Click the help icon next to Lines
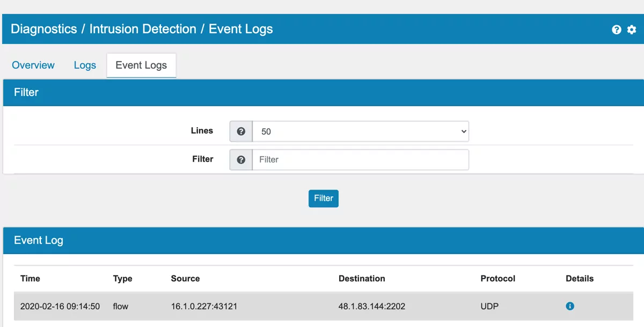Image resolution: width=644 pixels, height=327 pixels. coord(240,130)
